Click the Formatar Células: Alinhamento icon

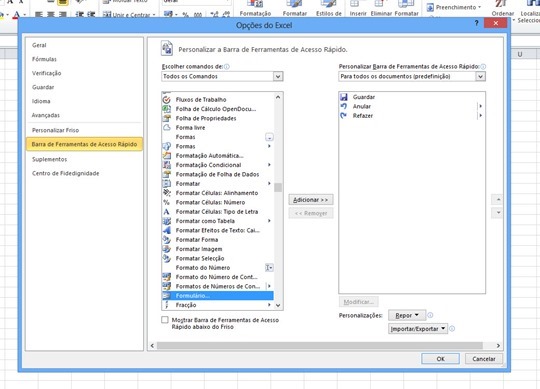coord(167,193)
